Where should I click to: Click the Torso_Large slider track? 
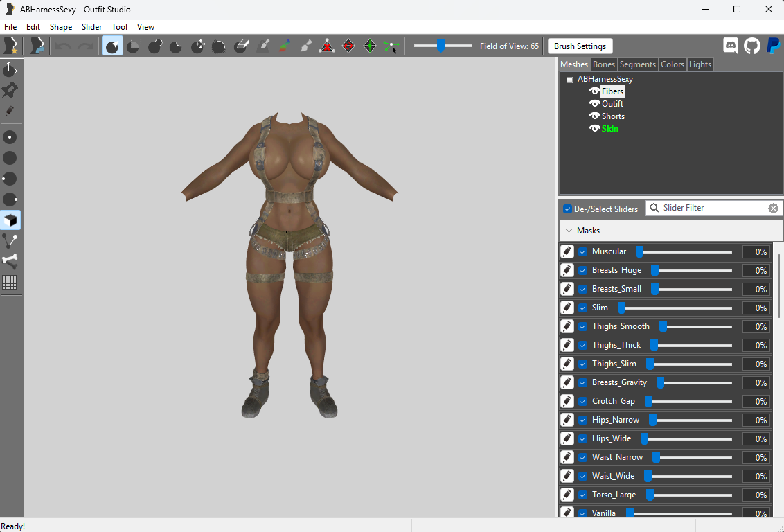click(688, 495)
